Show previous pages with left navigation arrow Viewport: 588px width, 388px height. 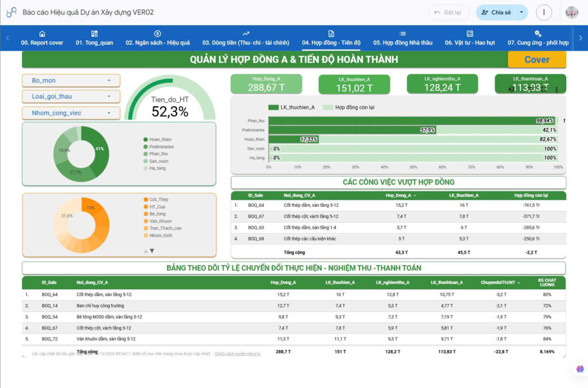[x=7, y=38]
